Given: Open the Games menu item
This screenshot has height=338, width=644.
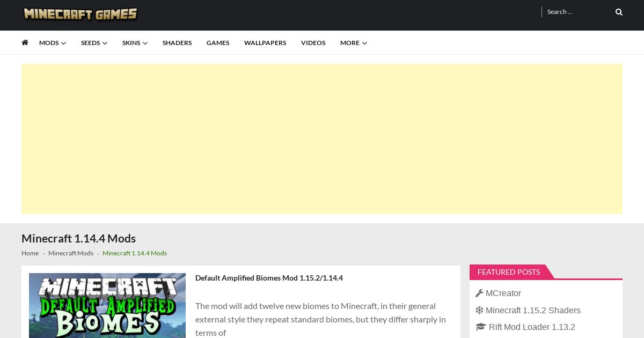Looking at the screenshot, I should [x=218, y=43].
